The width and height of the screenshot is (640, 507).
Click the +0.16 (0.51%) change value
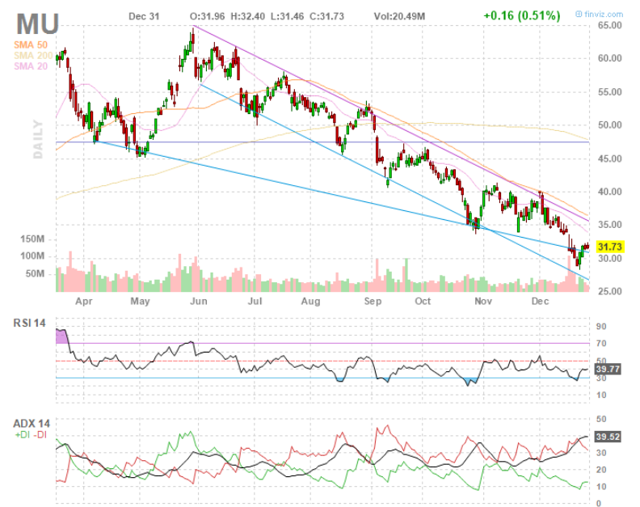[522, 16]
